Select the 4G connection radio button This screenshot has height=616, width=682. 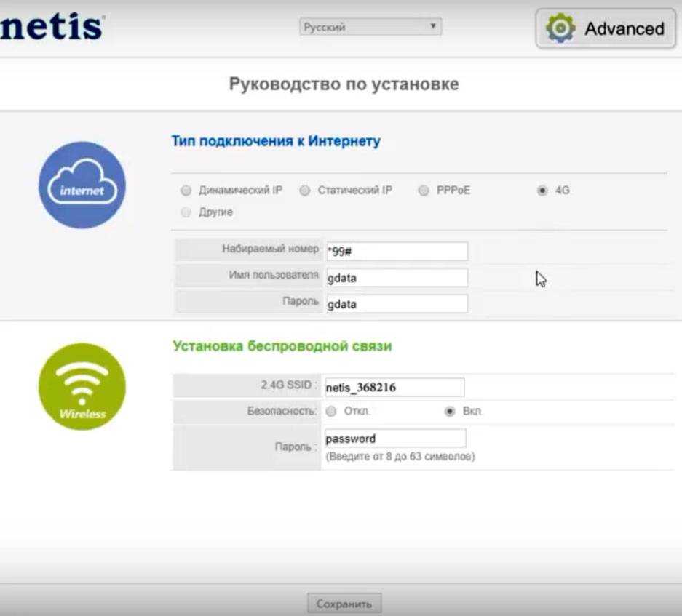pos(542,191)
